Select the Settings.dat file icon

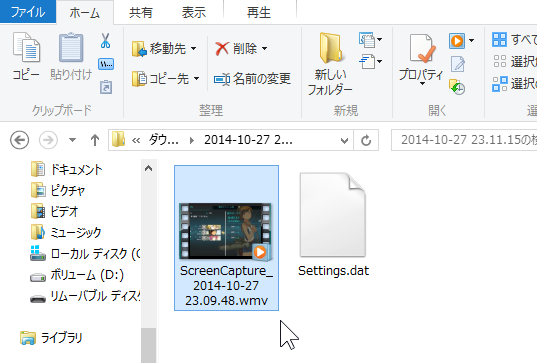(333, 215)
